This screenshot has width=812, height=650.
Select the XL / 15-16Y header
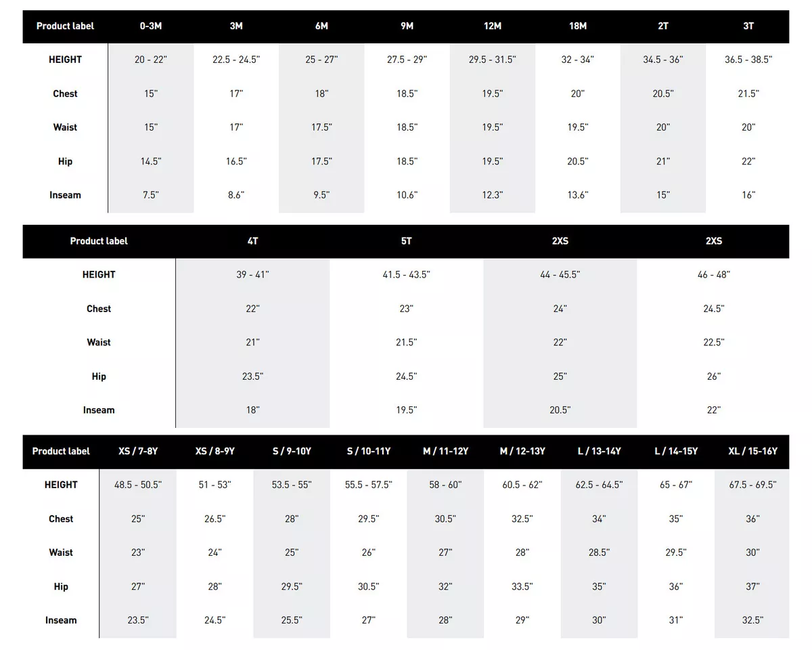click(x=752, y=451)
